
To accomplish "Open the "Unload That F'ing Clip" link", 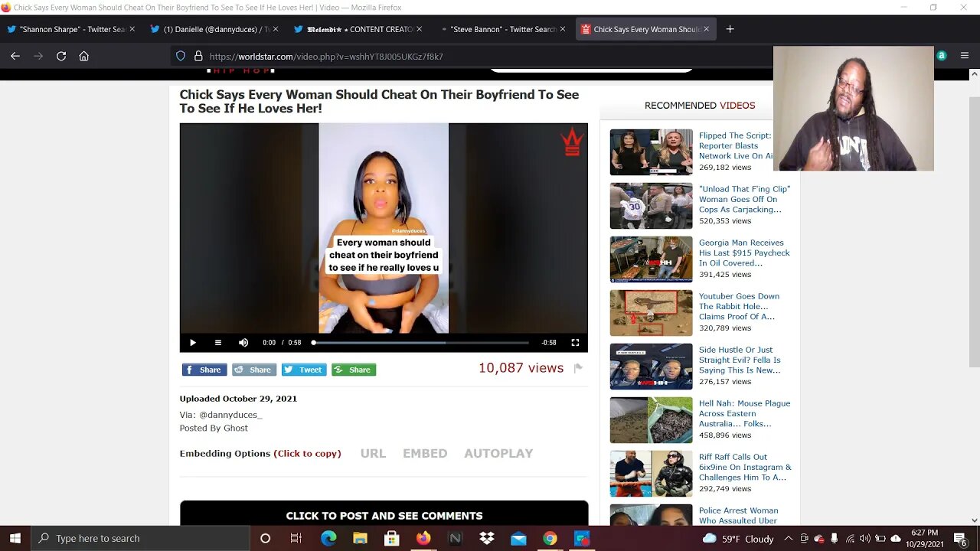I will [744, 199].
